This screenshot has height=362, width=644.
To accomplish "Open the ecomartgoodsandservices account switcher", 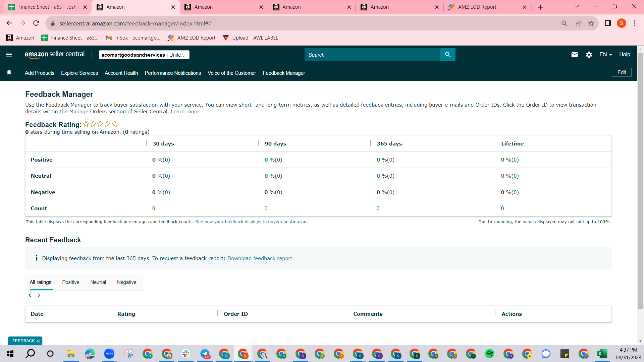I will (144, 55).
